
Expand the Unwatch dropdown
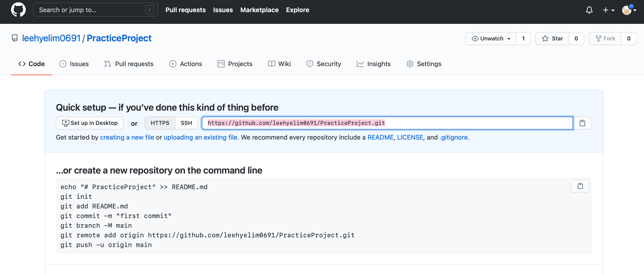pos(491,39)
